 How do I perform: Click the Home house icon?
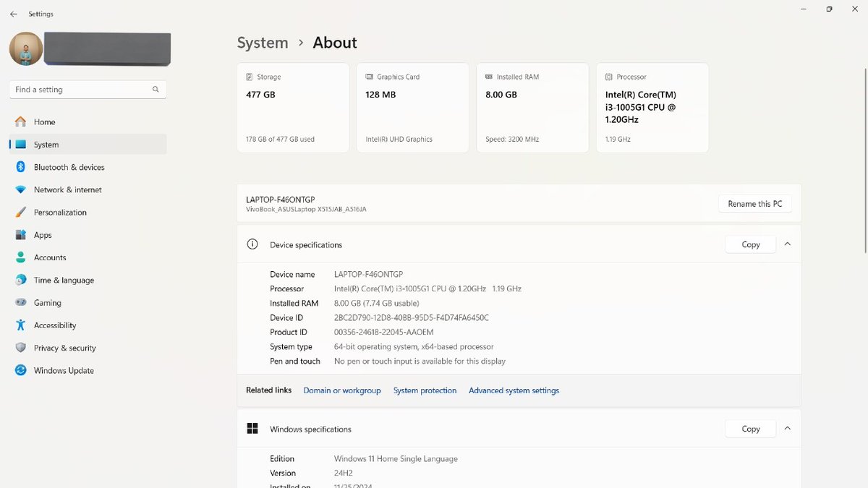click(20, 122)
